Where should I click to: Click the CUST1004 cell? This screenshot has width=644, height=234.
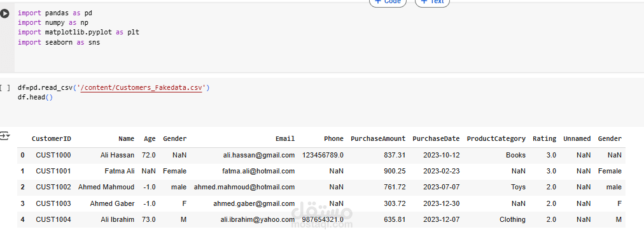(53, 219)
